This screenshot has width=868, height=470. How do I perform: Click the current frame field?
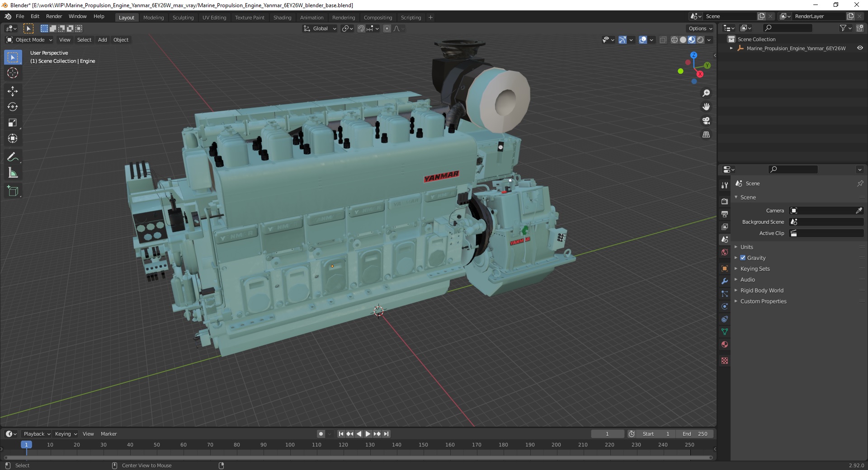pyautogui.click(x=607, y=434)
